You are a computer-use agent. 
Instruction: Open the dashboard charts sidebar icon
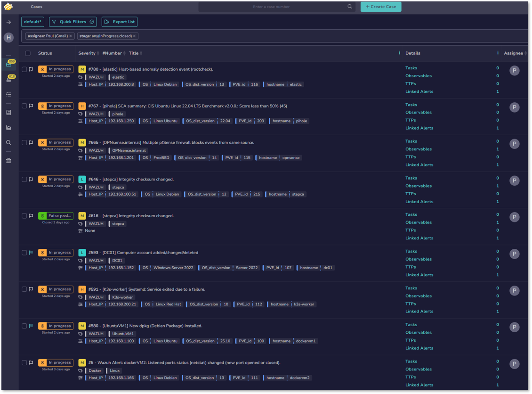pos(8,127)
